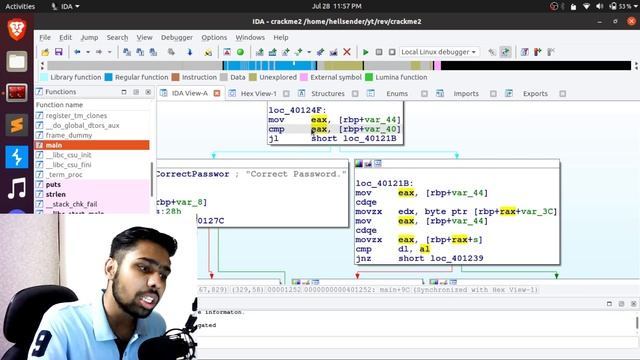640x360 pixels.
Task: Close the Exports tab
Action: [562, 93]
